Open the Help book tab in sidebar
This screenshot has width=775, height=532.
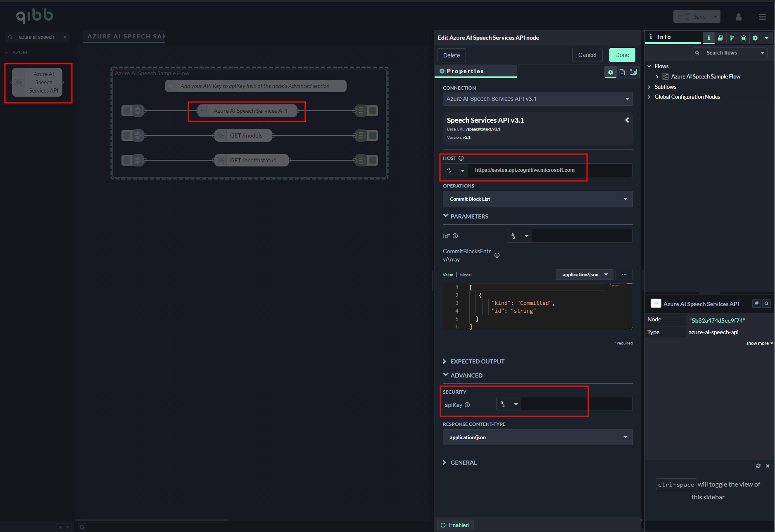coord(720,38)
